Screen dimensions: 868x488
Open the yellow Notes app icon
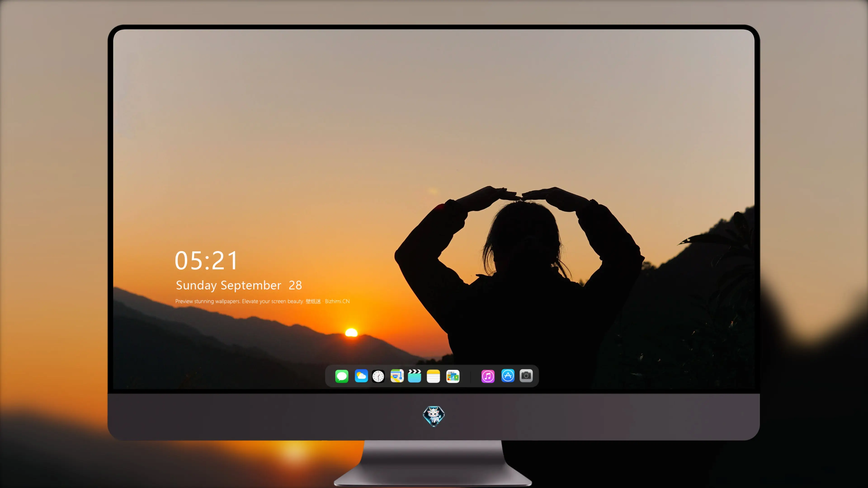click(x=433, y=376)
